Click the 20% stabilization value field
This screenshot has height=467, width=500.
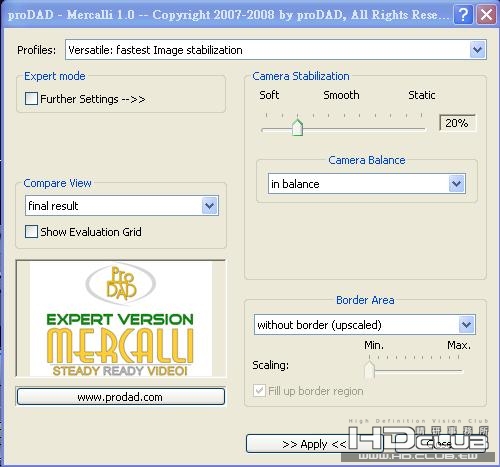pos(457,123)
